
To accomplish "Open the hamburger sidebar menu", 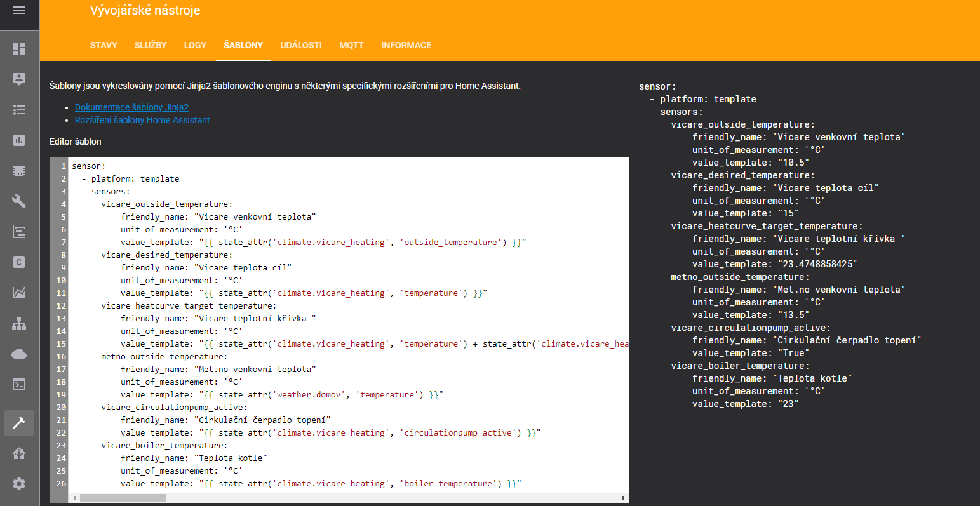I will [19, 11].
